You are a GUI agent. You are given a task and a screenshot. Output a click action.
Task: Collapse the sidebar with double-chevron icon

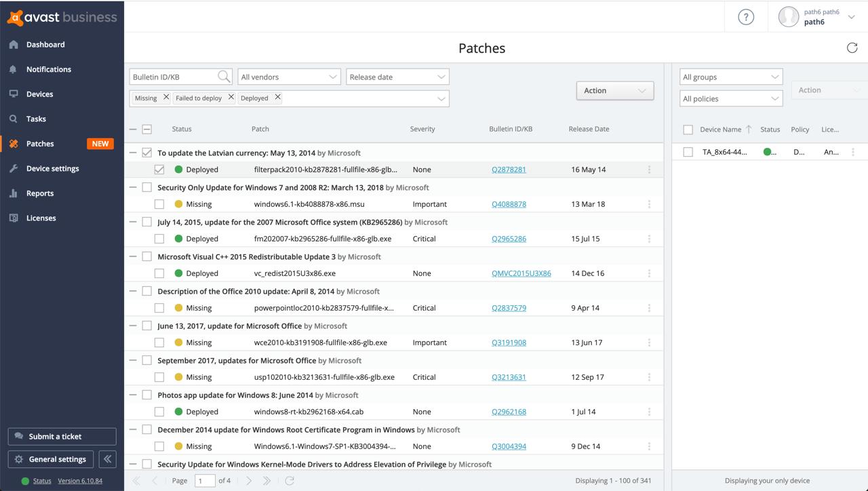click(x=108, y=459)
